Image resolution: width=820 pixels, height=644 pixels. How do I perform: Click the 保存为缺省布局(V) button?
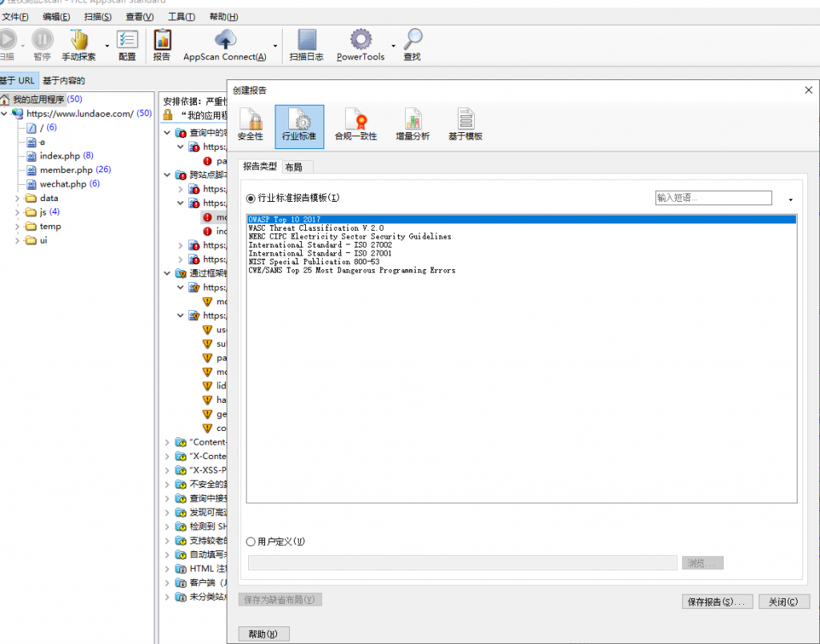(279, 599)
